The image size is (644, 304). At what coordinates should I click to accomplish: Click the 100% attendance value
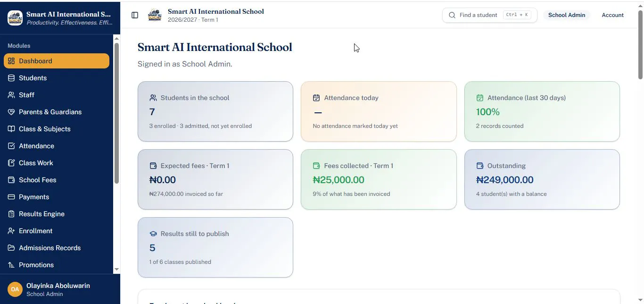[488, 112]
